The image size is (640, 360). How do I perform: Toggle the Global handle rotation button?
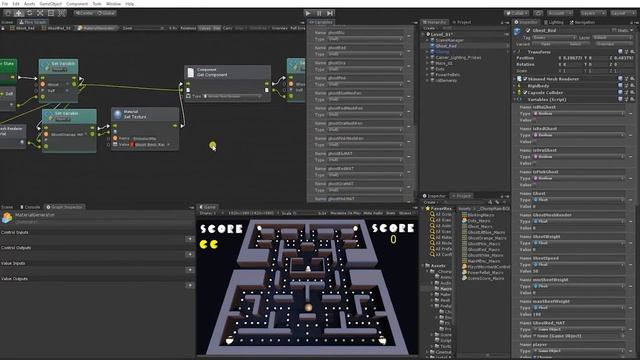106,13
